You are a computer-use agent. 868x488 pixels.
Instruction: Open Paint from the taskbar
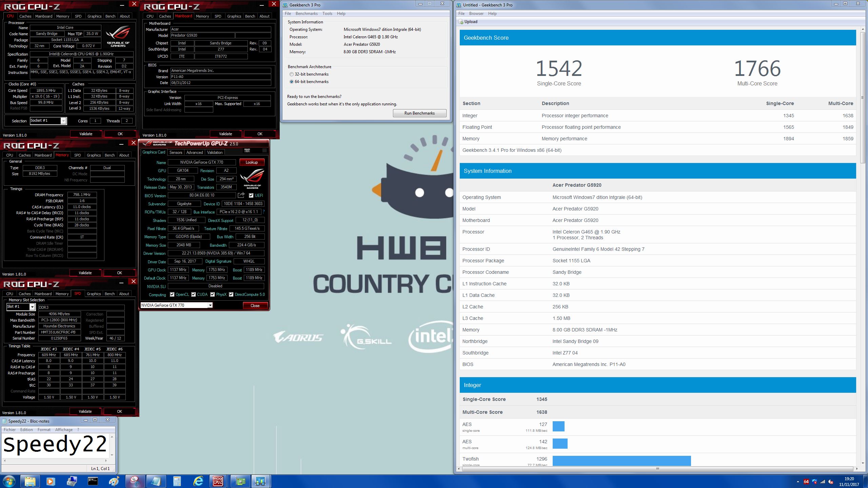point(114,481)
